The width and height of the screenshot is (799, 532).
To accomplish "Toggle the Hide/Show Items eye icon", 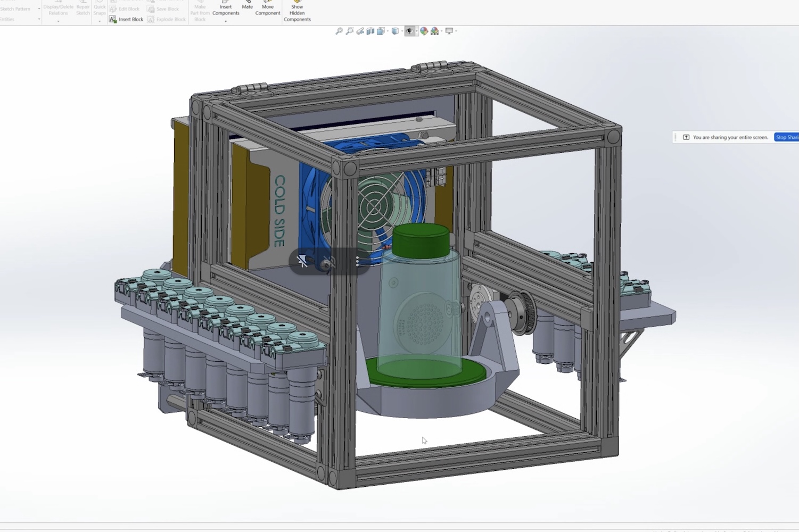I will coord(409,31).
